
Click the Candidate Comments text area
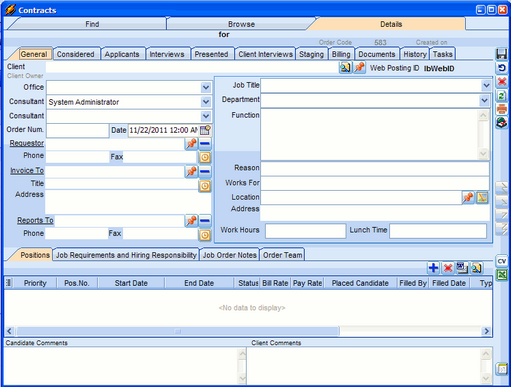click(x=121, y=366)
